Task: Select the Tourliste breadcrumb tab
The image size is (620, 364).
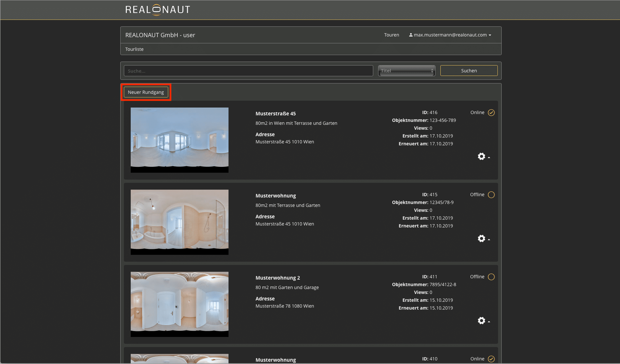Action: point(134,49)
